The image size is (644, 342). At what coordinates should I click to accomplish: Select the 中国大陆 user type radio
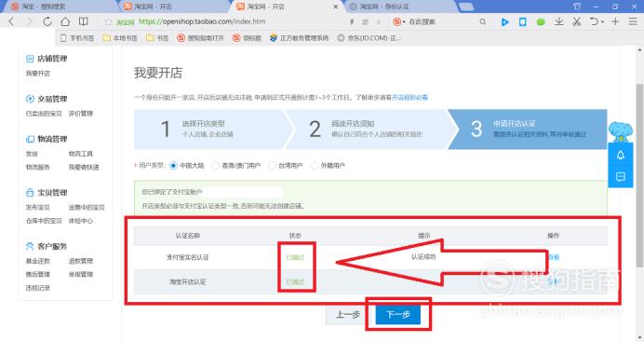click(173, 166)
